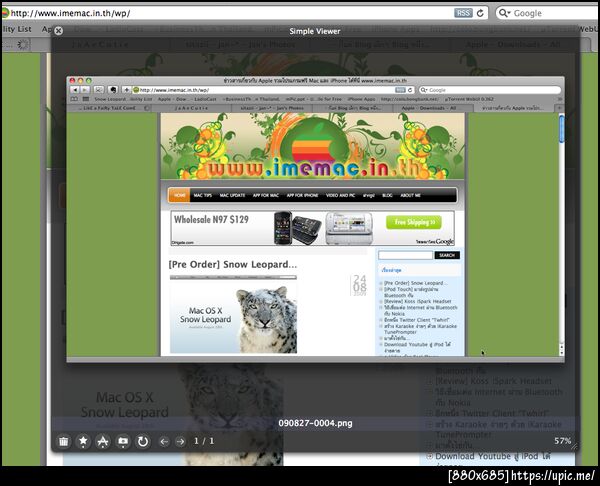The height and width of the screenshot is (486, 600).
Task: Click previewed page vertical scrollbar thumb
Action: pyautogui.click(x=561, y=129)
